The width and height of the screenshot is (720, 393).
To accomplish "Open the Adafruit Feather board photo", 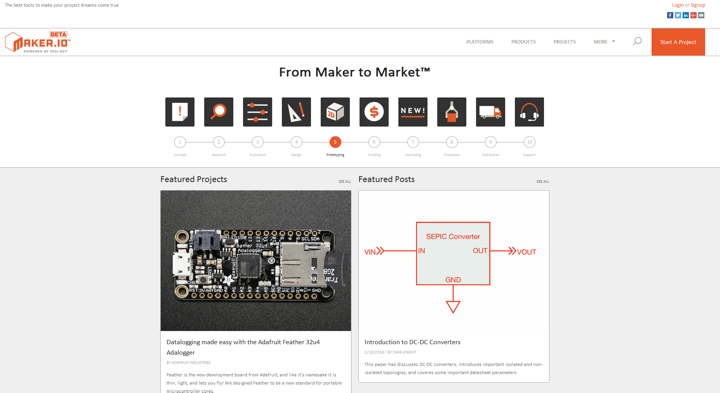I will [x=256, y=261].
